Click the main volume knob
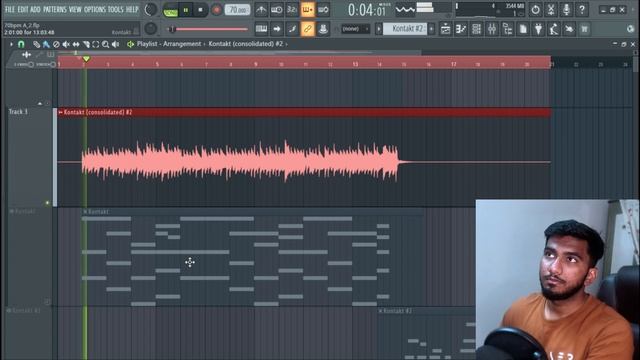Viewport: 640px width, 360px height. [150, 9]
